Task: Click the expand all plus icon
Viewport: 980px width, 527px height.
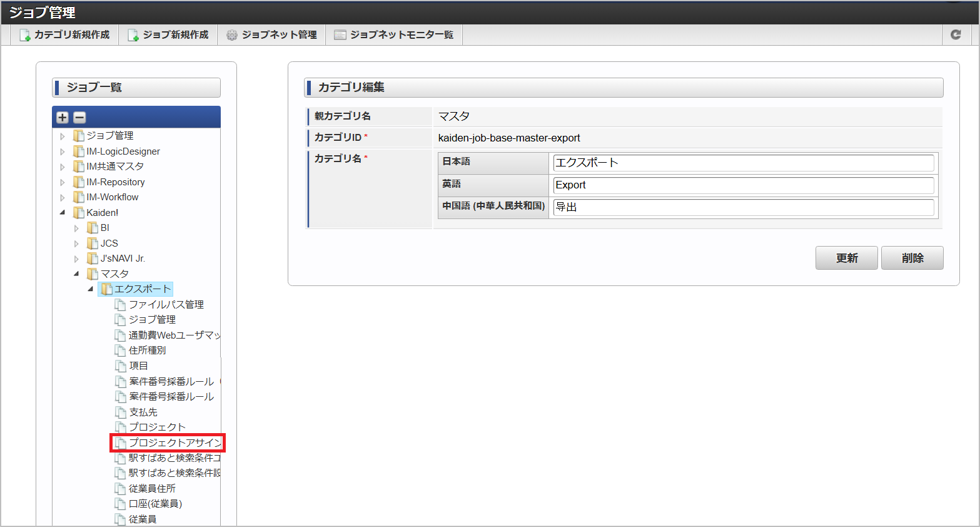Action: click(63, 118)
